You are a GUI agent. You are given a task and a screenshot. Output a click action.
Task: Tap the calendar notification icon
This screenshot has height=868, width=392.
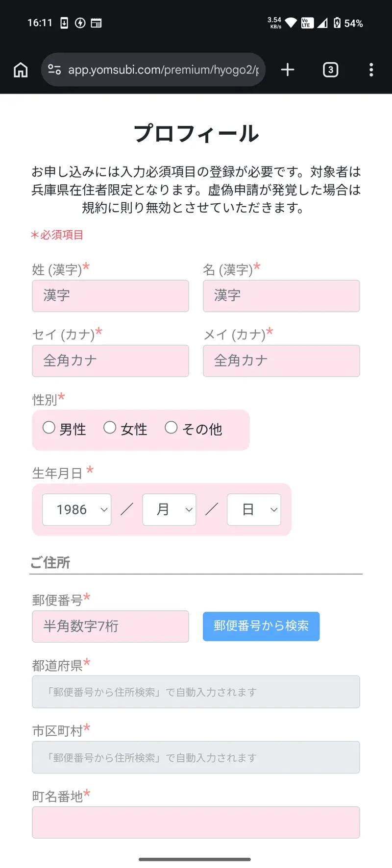pos(97,23)
